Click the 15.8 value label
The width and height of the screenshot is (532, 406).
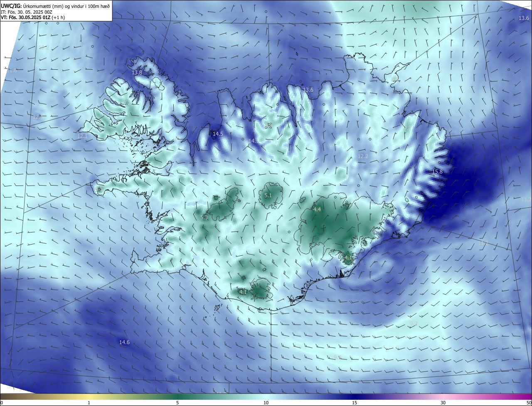[x=438, y=171]
